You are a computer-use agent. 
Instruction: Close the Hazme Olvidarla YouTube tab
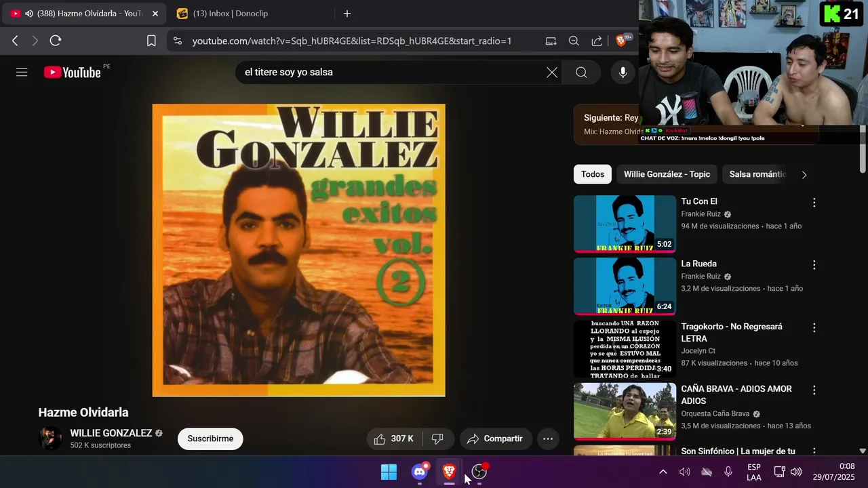tap(155, 14)
